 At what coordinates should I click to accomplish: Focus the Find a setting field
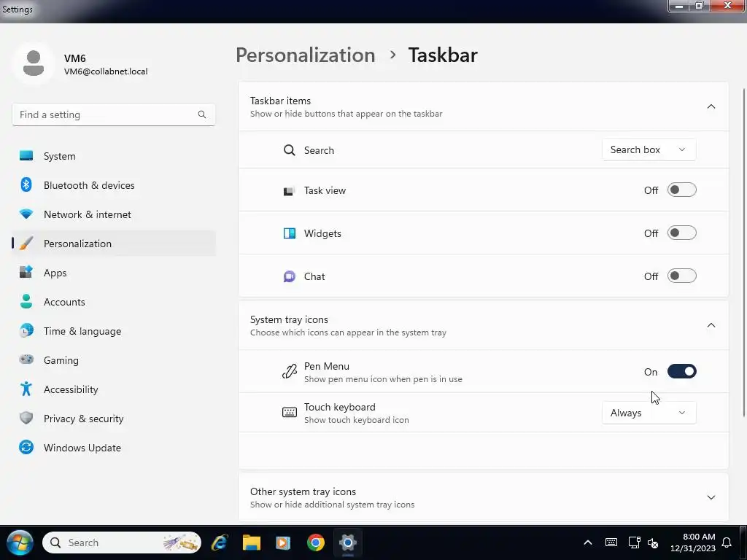[x=113, y=114]
